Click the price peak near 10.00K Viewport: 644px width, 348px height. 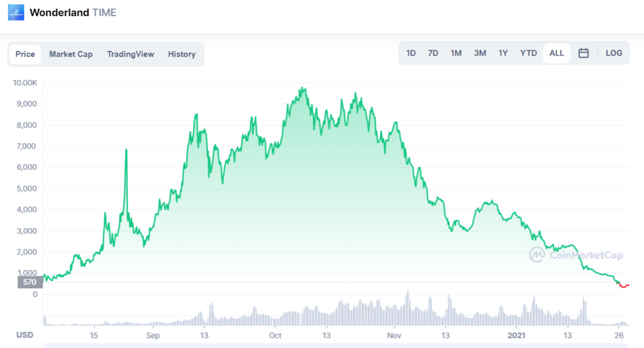tap(302, 88)
